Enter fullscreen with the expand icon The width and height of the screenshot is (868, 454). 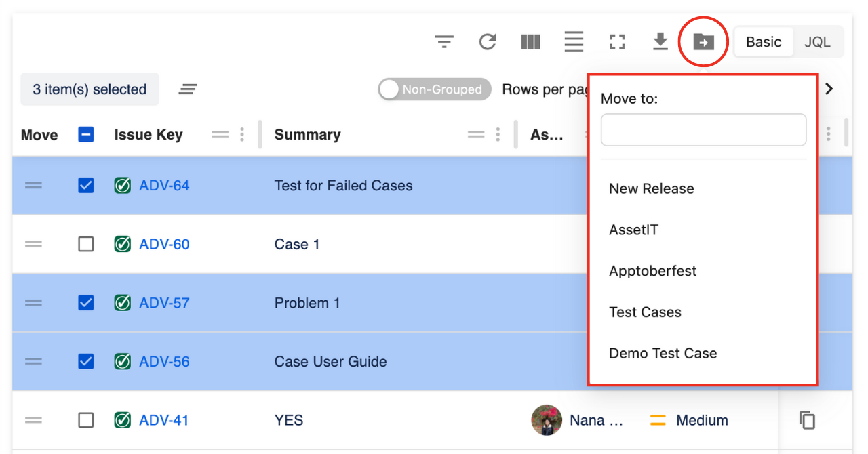617,42
